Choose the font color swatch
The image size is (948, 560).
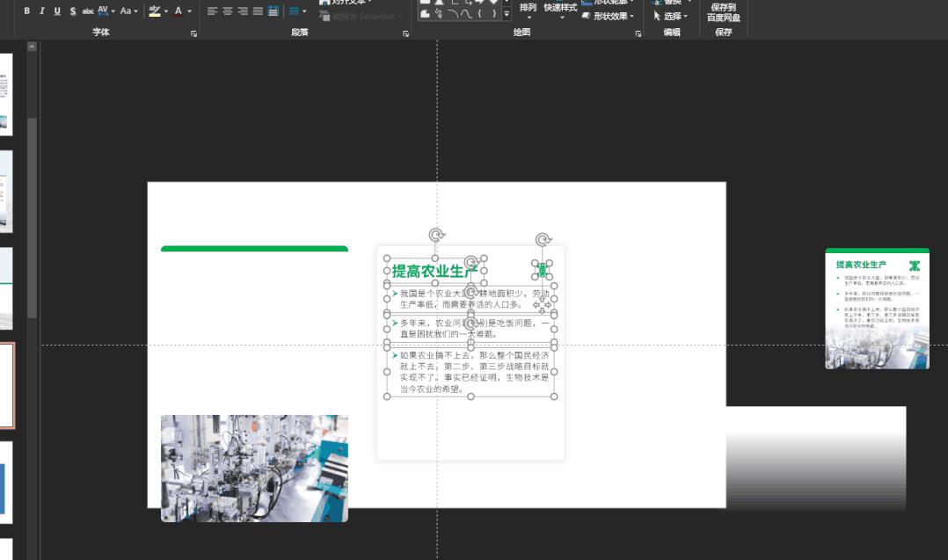[178, 11]
